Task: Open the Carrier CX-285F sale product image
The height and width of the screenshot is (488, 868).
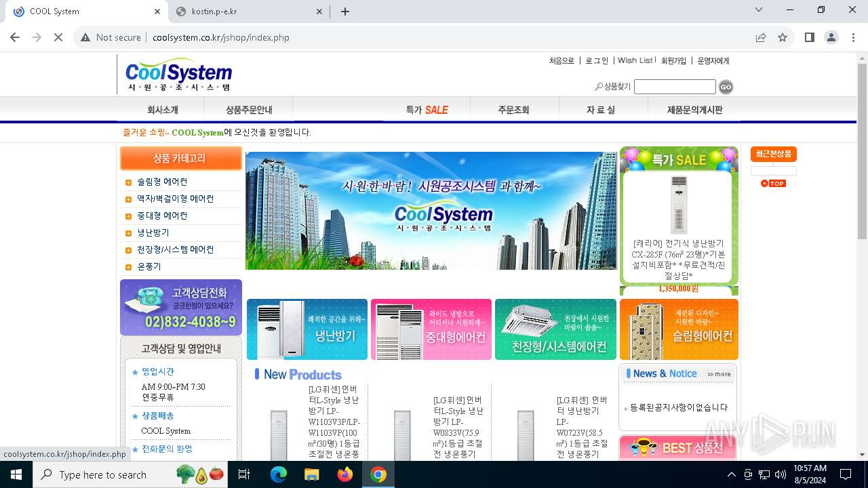Action: 679,205
